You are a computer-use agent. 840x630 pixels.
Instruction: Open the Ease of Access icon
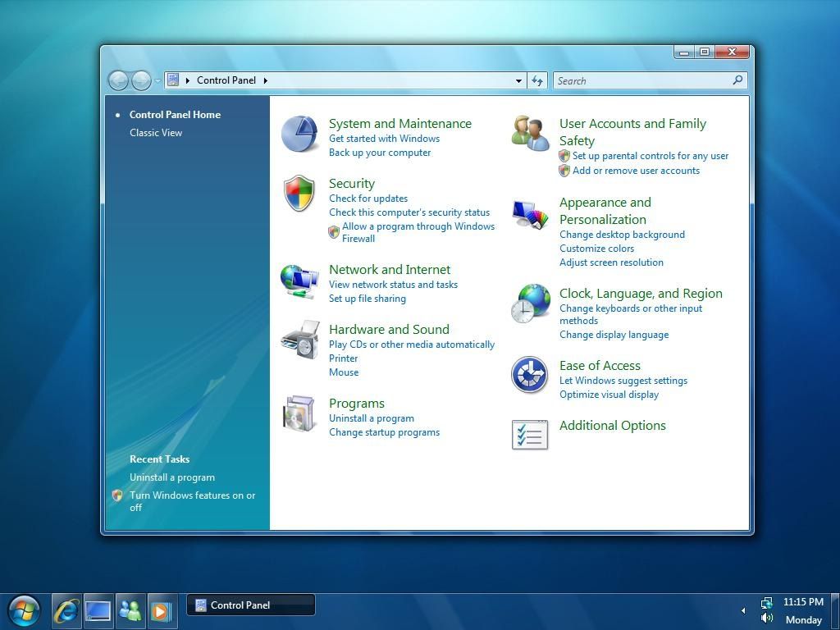(529, 375)
